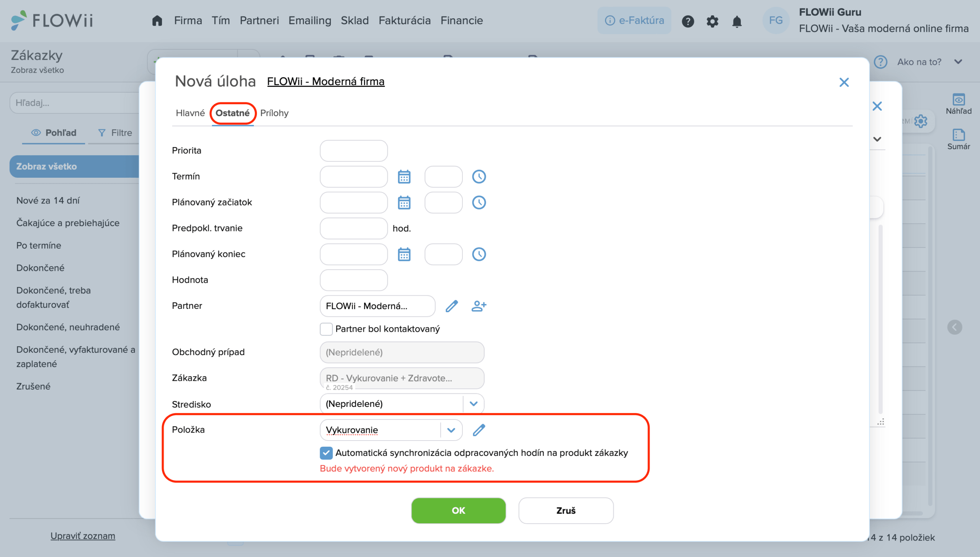The height and width of the screenshot is (557, 980).
Task: Cancel with the Zruš button
Action: coord(565,511)
